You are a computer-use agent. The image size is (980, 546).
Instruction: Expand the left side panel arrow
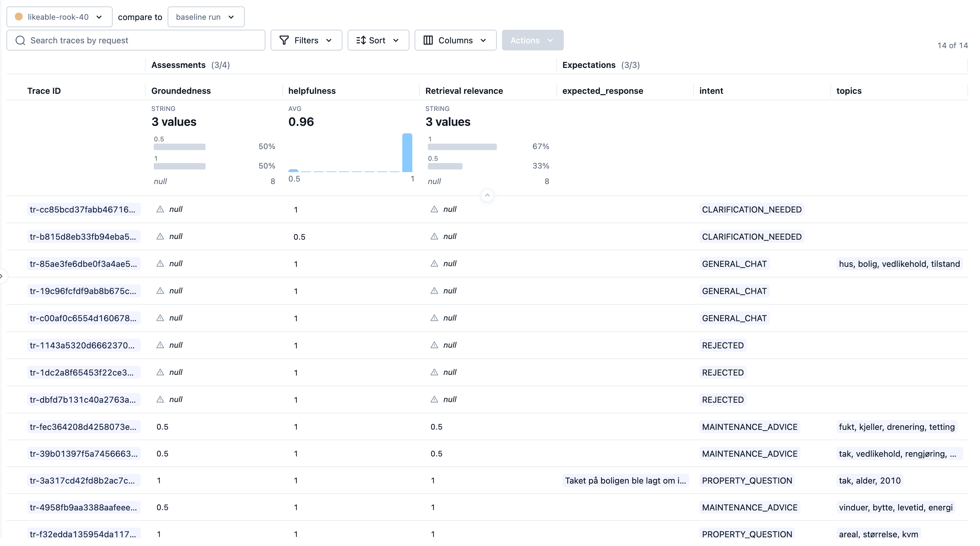click(x=2, y=276)
